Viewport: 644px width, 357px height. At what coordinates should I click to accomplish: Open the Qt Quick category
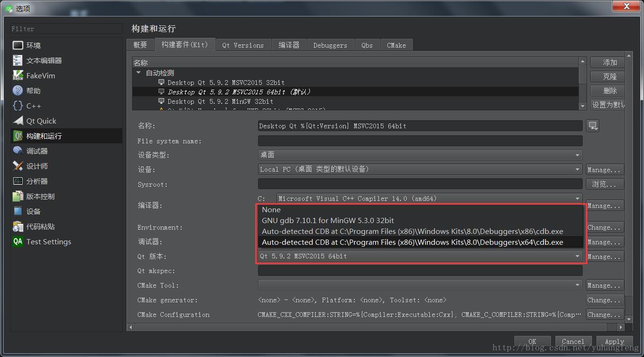(x=66, y=121)
